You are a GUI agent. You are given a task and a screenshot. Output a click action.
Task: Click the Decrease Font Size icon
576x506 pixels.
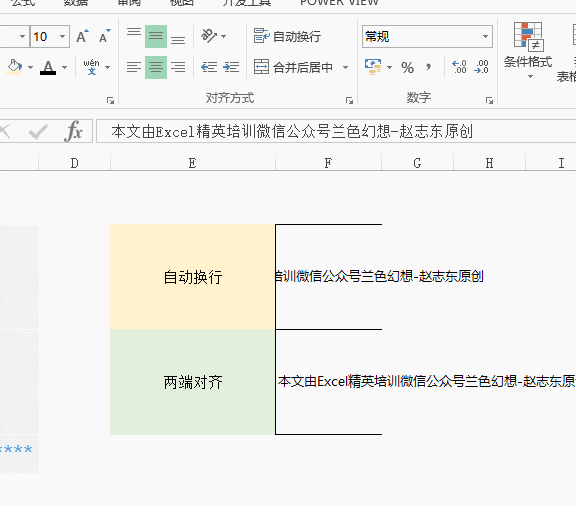click(104, 36)
